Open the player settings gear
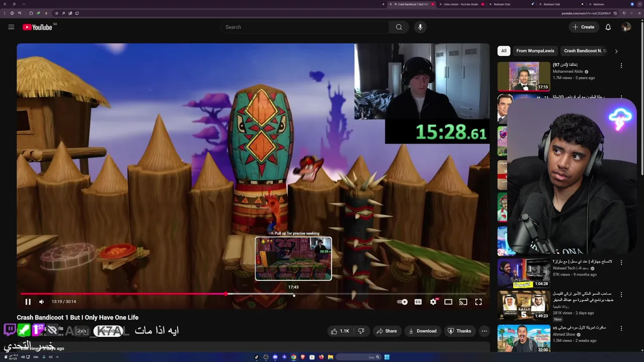Image resolution: width=644 pixels, height=362 pixels. tap(433, 302)
